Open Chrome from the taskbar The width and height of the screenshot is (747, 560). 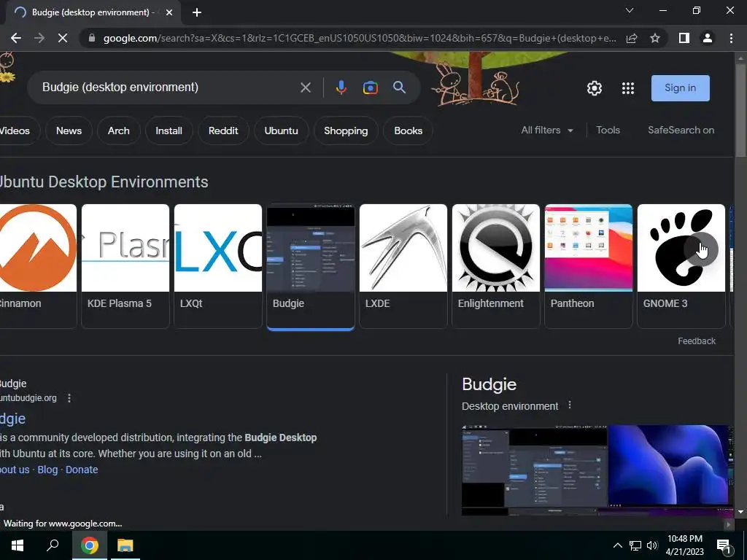89,545
